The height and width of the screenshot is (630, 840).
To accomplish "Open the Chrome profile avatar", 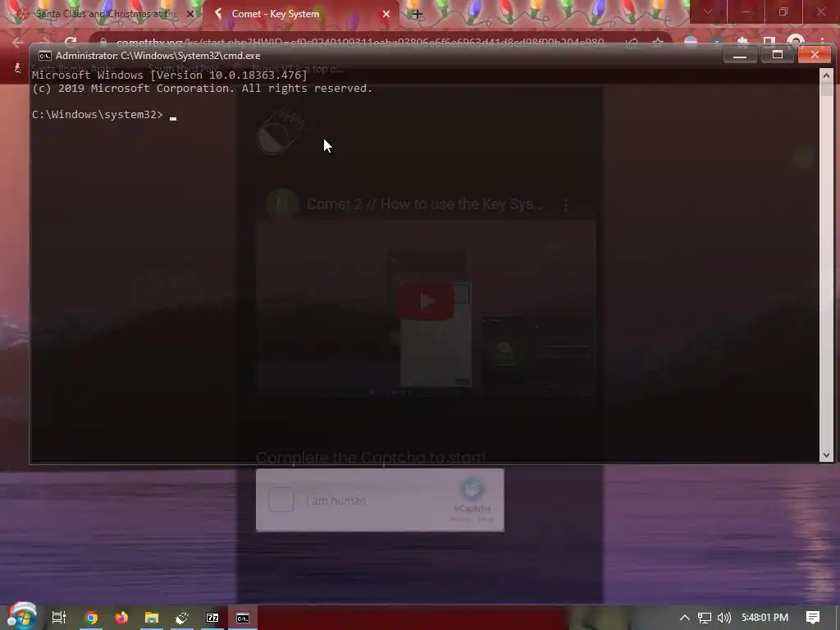I will pos(796,43).
